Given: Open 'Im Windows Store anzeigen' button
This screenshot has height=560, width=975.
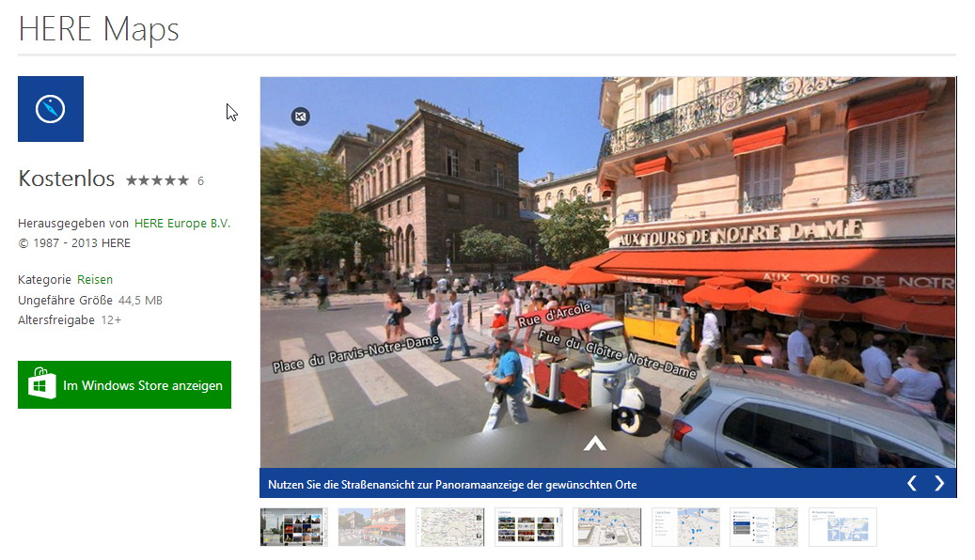Looking at the screenshot, I should [x=124, y=384].
